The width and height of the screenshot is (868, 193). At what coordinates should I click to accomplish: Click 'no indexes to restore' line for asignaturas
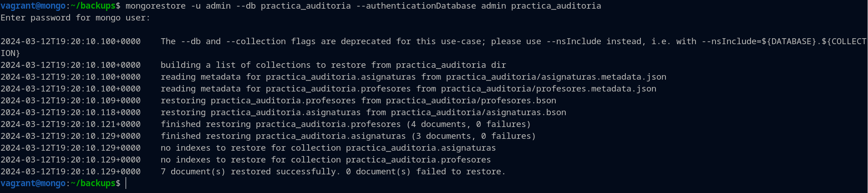click(x=328, y=148)
